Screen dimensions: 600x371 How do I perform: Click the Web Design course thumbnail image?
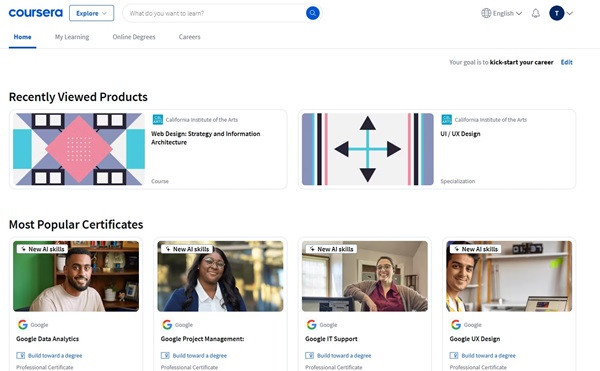pyautogui.click(x=79, y=149)
